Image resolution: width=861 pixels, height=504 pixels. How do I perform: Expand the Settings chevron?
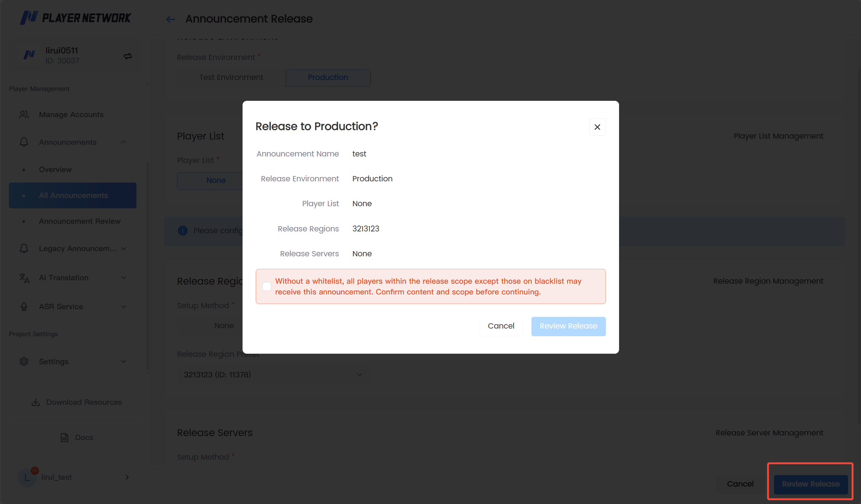(x=124, y=361)
